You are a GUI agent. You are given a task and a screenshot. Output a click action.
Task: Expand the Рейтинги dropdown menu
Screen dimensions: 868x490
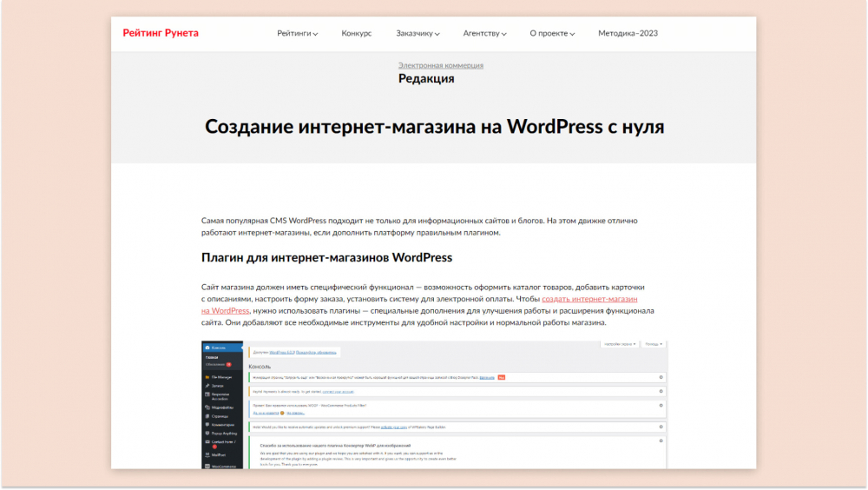coord(297,33)
